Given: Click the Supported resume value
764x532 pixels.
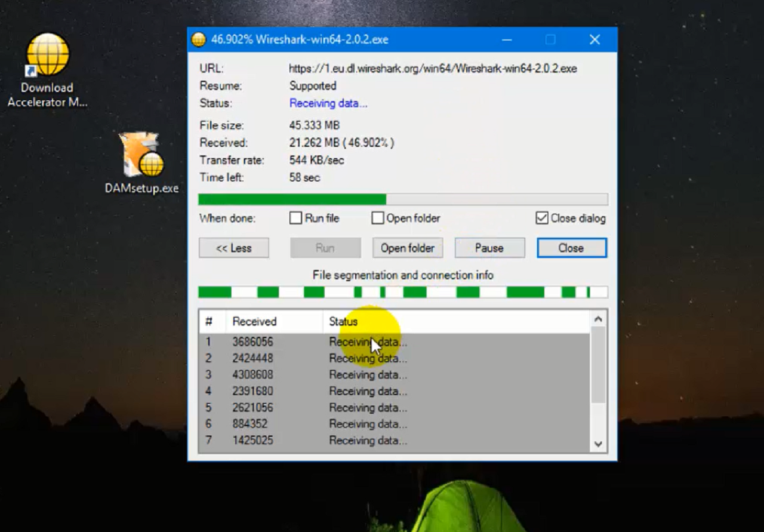Looking at the screenshot, I should (313, 86).
